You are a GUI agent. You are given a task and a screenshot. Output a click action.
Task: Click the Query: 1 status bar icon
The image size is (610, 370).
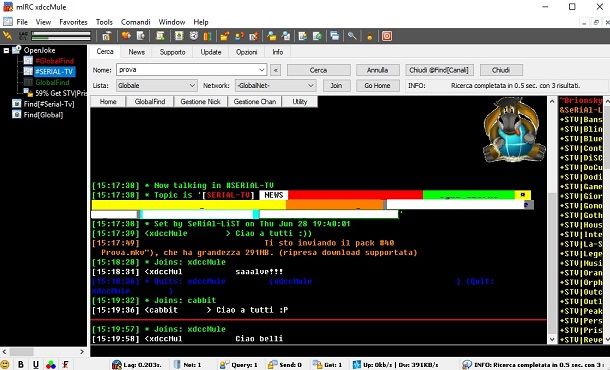pyautogui.click(x=224, y=365)
